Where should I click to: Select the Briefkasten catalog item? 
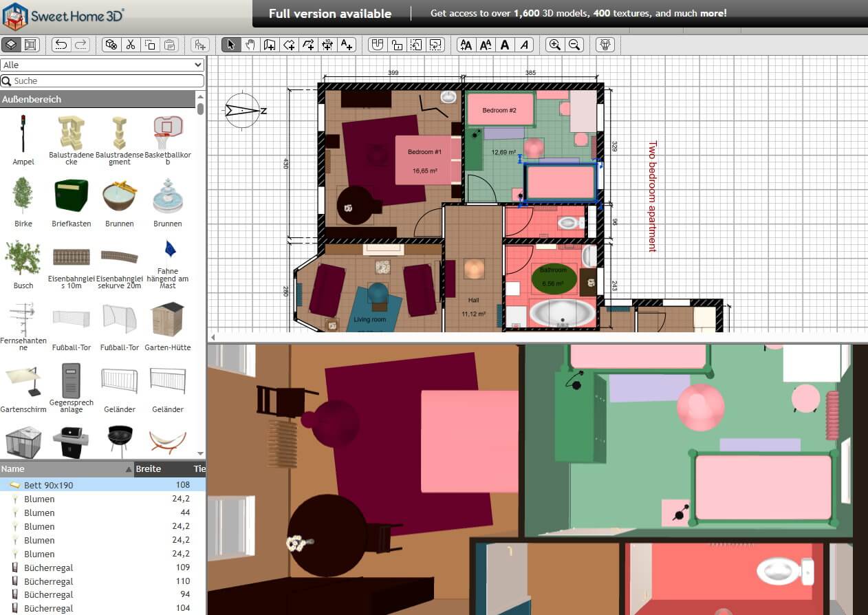[x=72, y=203]
